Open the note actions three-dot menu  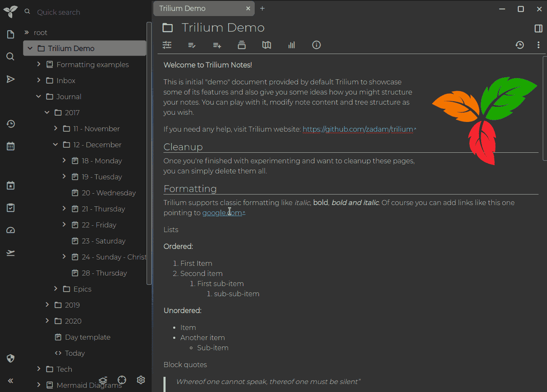tap(538, 45)
